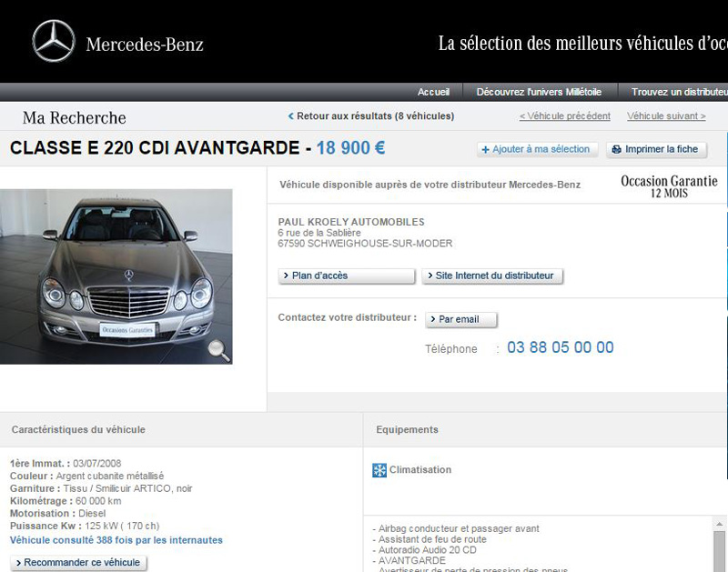Click the Mercedes-Benz star logo
This screenshot has height=572, width=728.
[x=54, y=41]
